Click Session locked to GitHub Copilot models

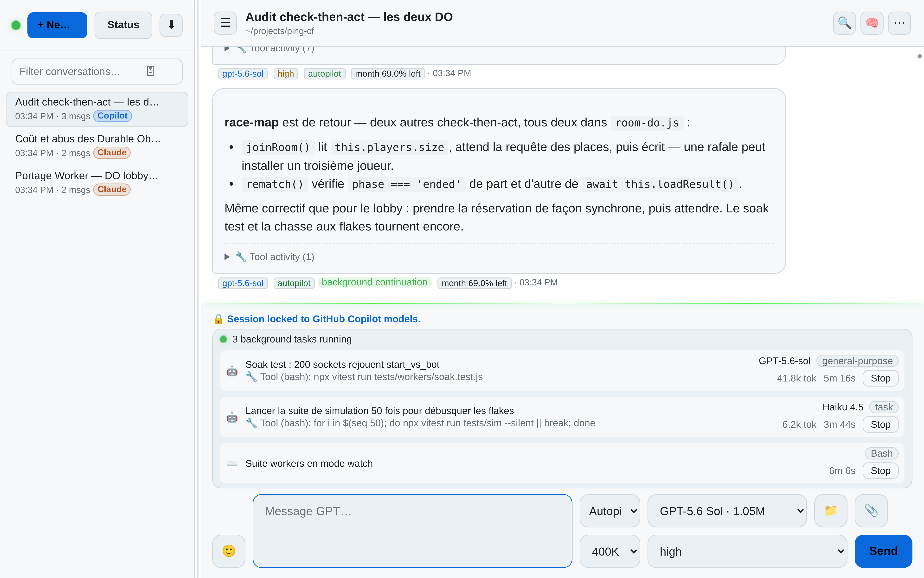324,319
